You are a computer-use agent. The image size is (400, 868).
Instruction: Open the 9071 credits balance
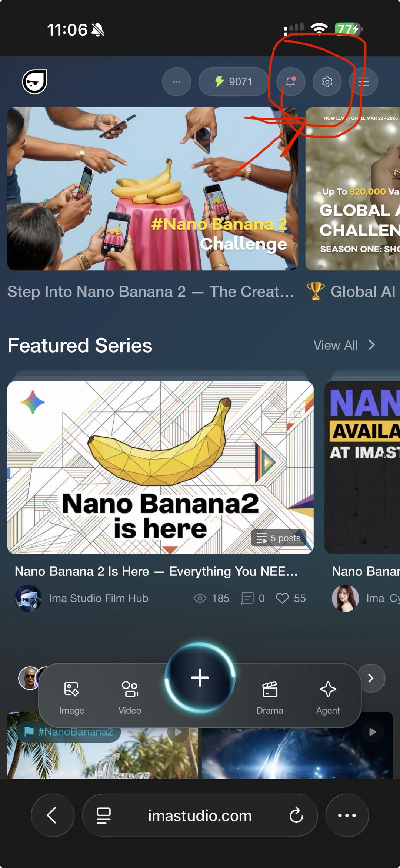coord(233,81)
